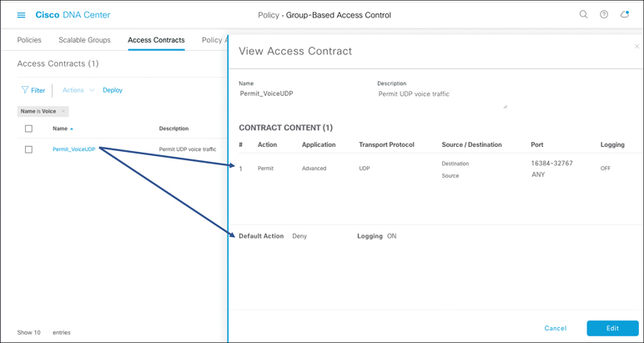Open the help question mark icon
Screen dimensions: 644x343
[x=604, y=14]
